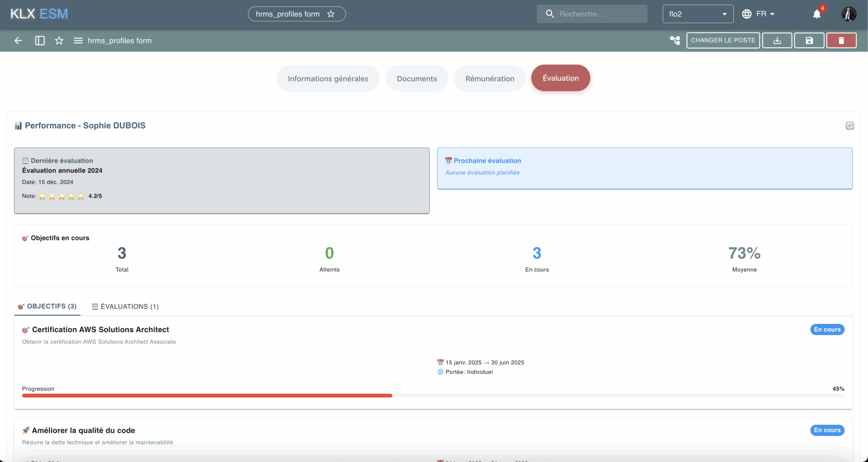868x462 pixels.
Task: Switch to the Rémunération tab
Action: click(490, 78)
